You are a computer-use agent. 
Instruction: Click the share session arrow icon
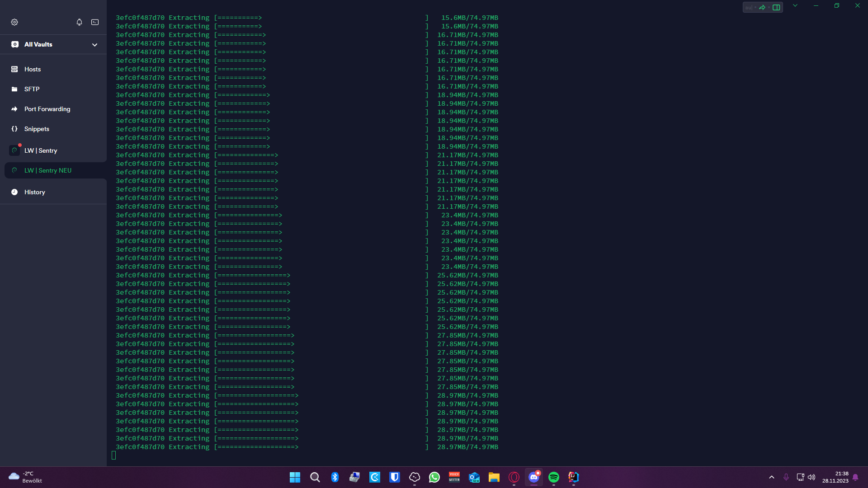762,7
